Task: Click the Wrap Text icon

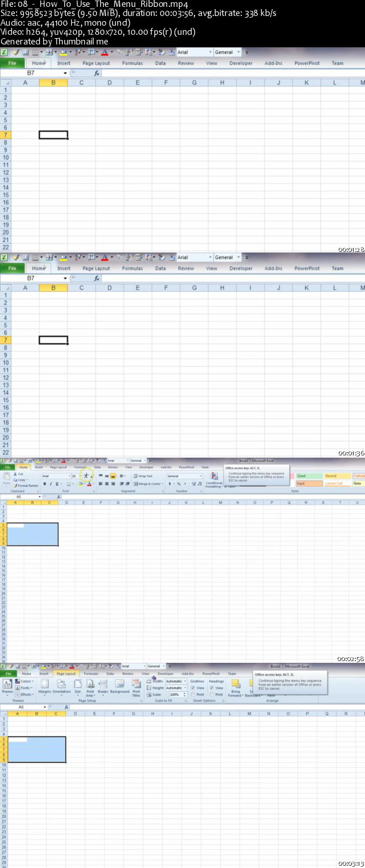Action: point(136,476)
